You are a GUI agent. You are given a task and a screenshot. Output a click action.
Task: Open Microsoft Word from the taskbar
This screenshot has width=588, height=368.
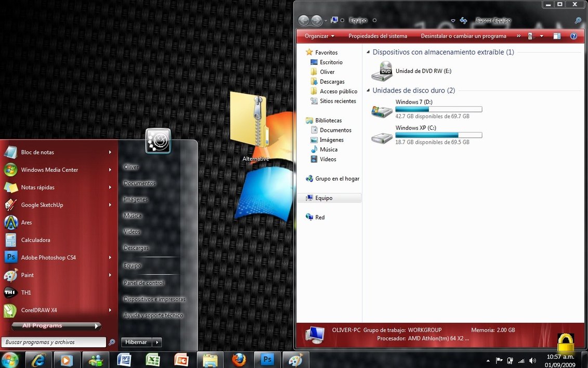coord(124,360)
